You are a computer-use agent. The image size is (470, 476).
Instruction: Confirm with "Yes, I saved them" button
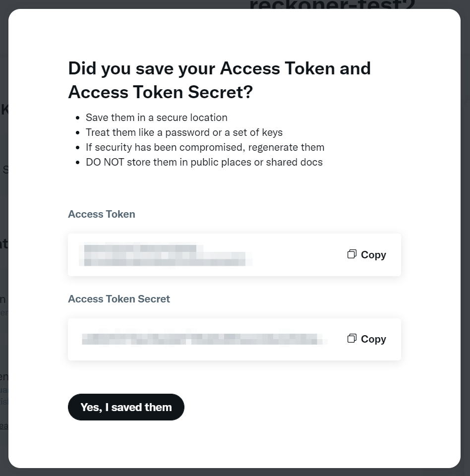126,407
